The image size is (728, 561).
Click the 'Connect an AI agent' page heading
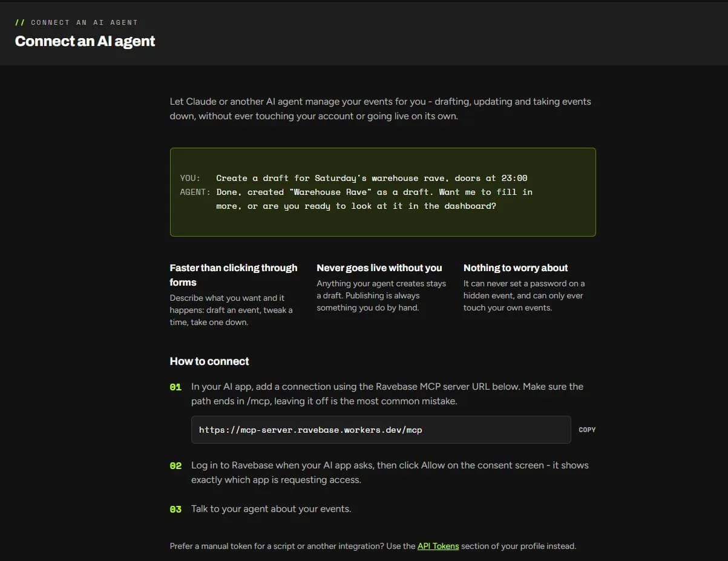(85, 41)
